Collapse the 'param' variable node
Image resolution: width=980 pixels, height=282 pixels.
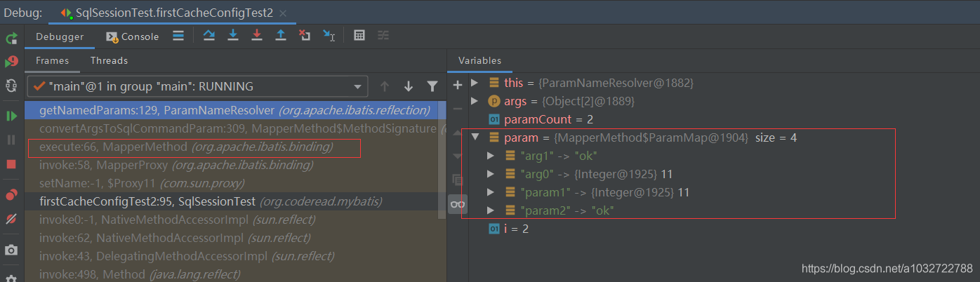coord(475,137)
